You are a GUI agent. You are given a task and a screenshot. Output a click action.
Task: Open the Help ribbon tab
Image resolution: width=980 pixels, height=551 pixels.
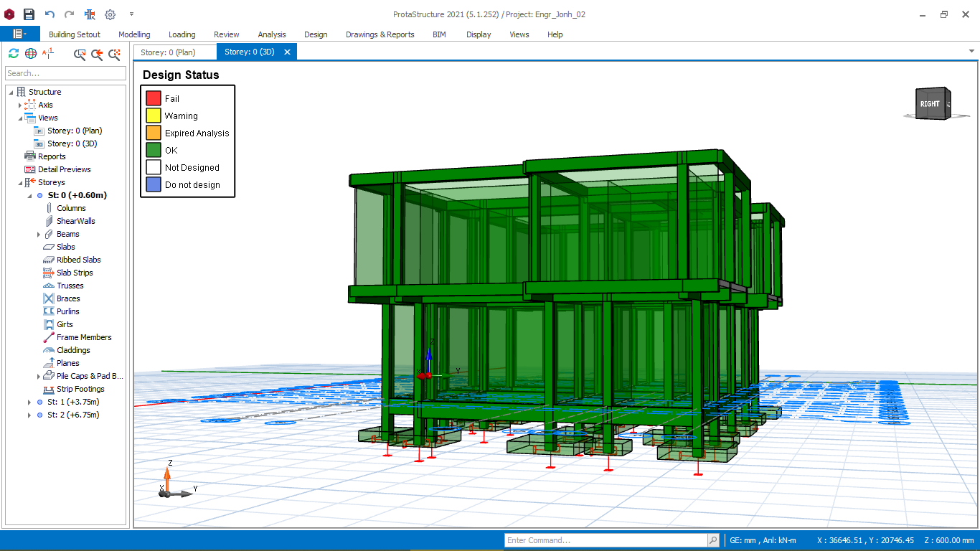pyautogui.click(x=555, y=34)
